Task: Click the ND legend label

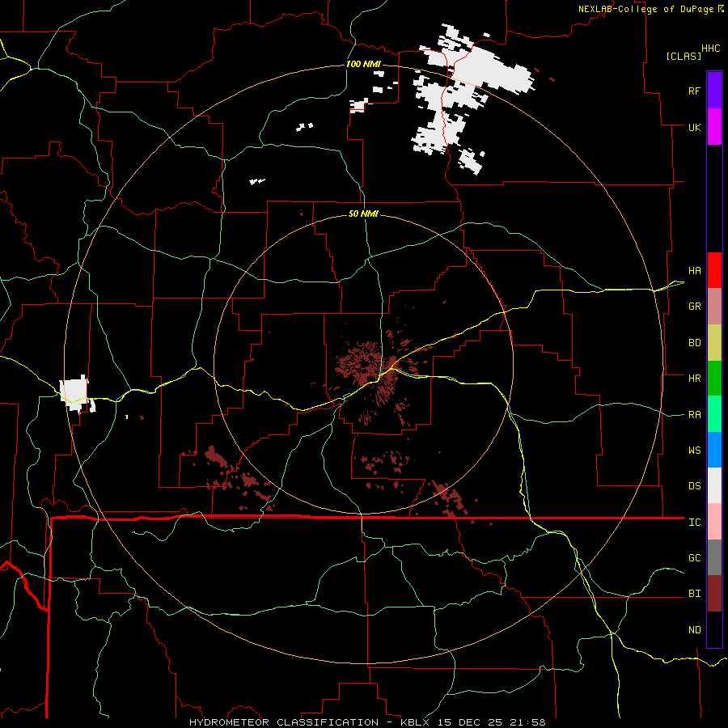Action: click(x=694, y=630)
